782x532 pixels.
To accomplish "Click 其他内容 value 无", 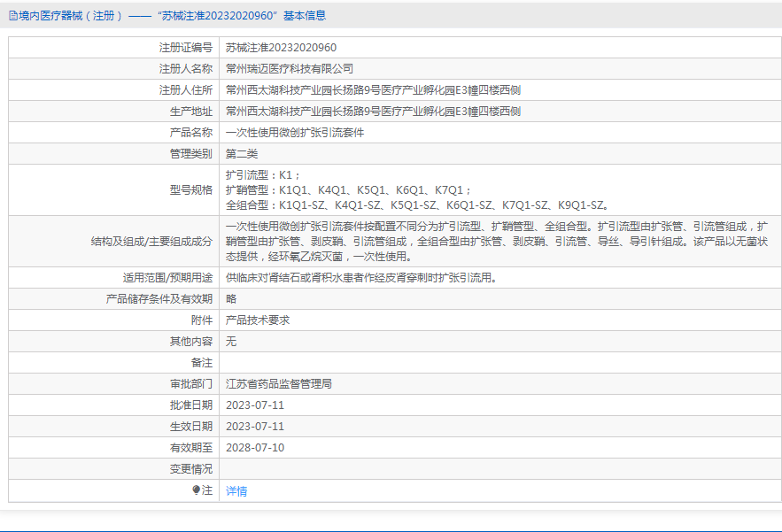I will [231, 342].
